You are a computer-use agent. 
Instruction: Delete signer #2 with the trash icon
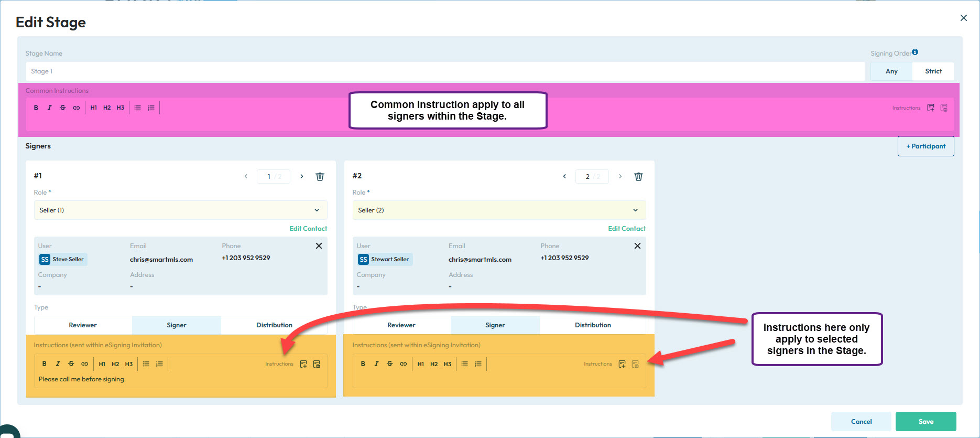click(x=638, y=177)
